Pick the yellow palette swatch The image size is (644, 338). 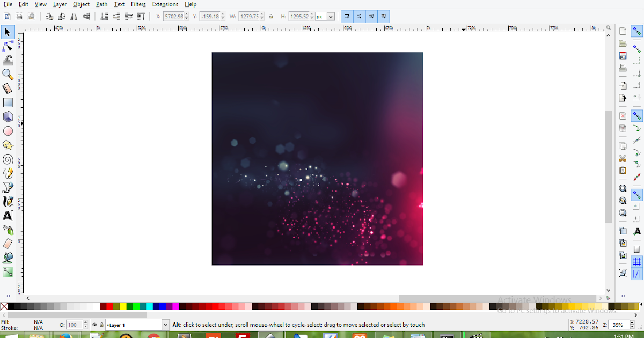point(123,306)
